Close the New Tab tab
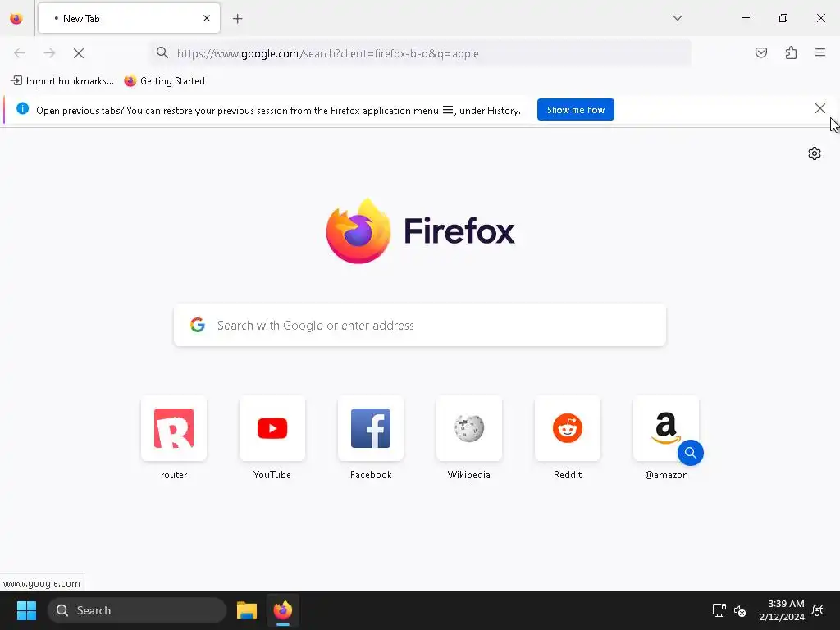 [207, 18]
